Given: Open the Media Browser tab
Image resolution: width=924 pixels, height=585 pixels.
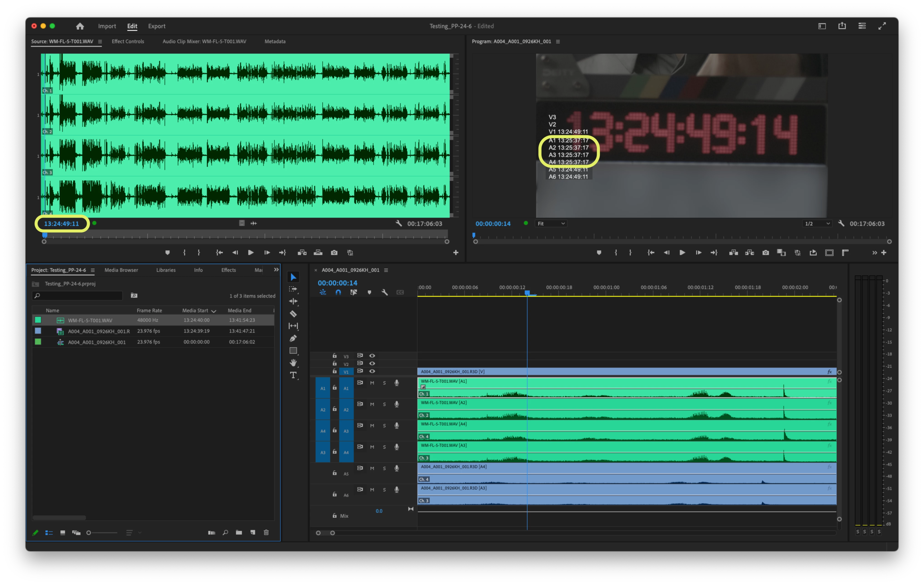Looking at the screenshot, I should coord(121,270).
